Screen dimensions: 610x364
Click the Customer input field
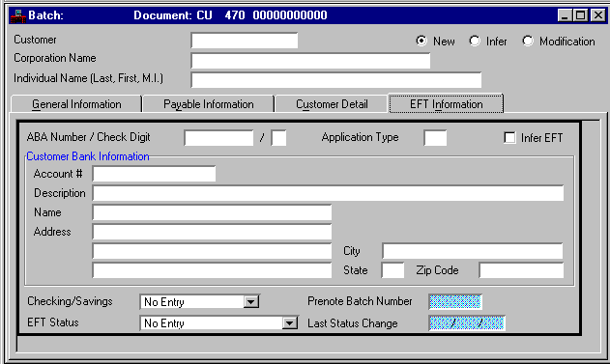(245, 41)
